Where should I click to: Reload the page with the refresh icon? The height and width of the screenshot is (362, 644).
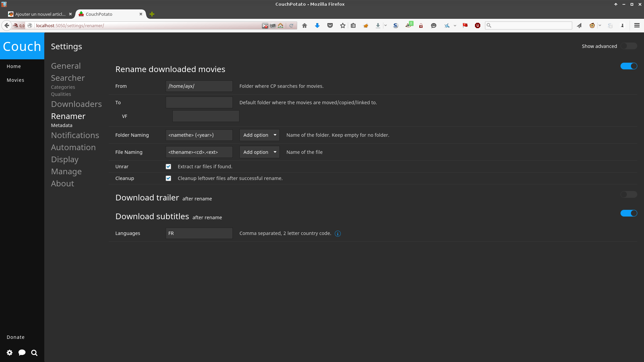click(291, 25)
